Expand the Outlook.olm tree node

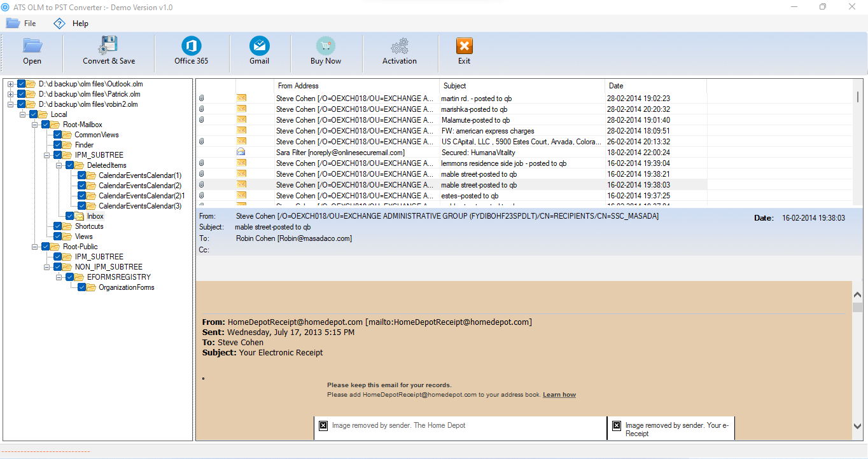10,84
